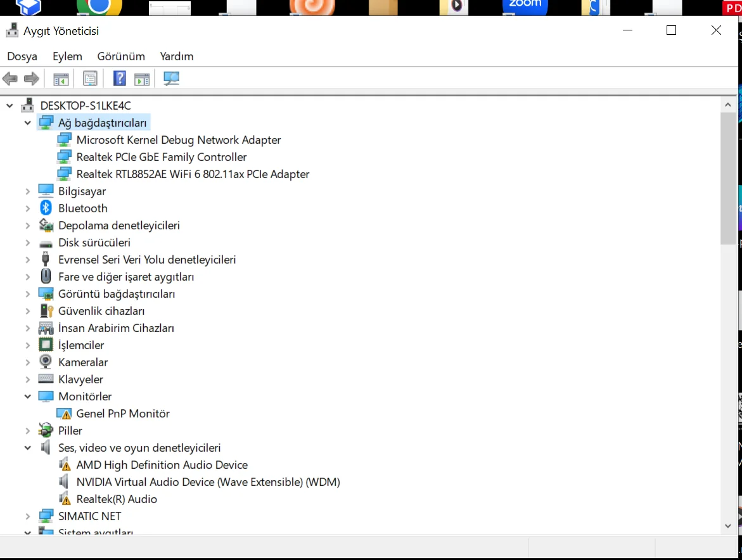The height and width of the screenshot is (560, 742).
Task: Click the Depolama denetleyicileri icon
Action: [46, 225]
